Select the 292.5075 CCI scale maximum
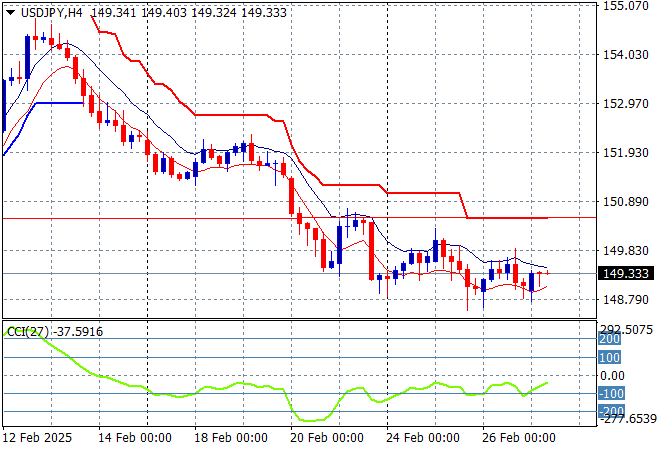The image size is (660, 450). (x=626, y=329)
